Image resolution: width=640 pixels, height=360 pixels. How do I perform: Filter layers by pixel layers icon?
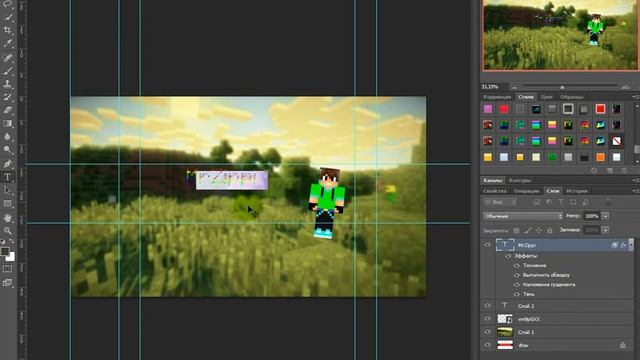click(x=537, y=202)
